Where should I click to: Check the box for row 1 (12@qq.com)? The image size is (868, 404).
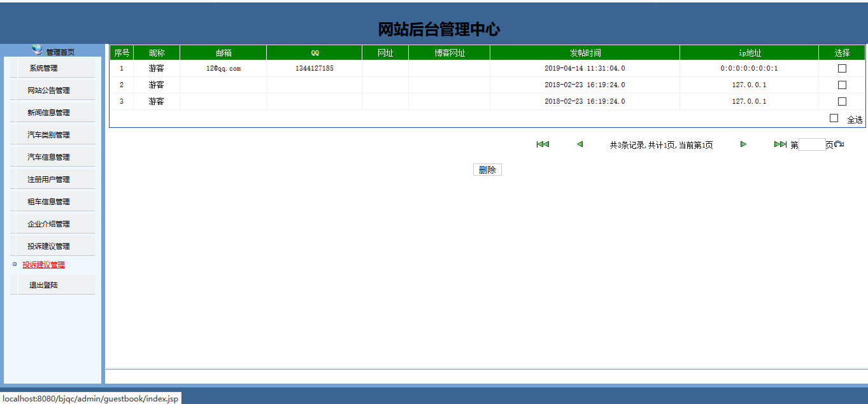coord(842,68)
